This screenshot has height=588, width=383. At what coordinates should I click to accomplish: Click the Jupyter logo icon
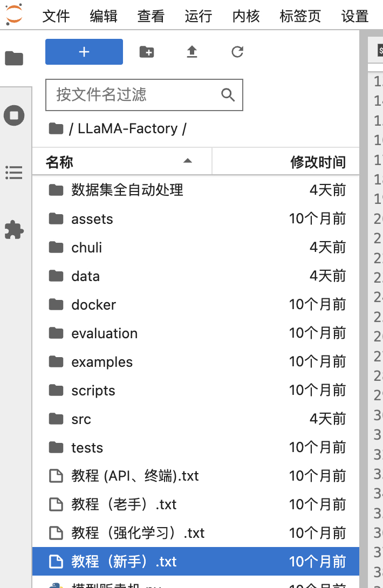click(x=15, y=15)
